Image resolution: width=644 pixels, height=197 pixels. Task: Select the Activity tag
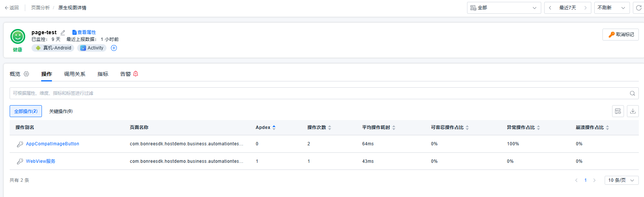click(x=92, y=48)
